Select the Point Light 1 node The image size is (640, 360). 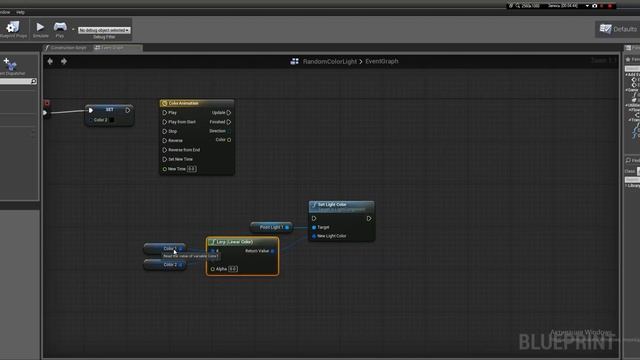[x=271, y=227]
